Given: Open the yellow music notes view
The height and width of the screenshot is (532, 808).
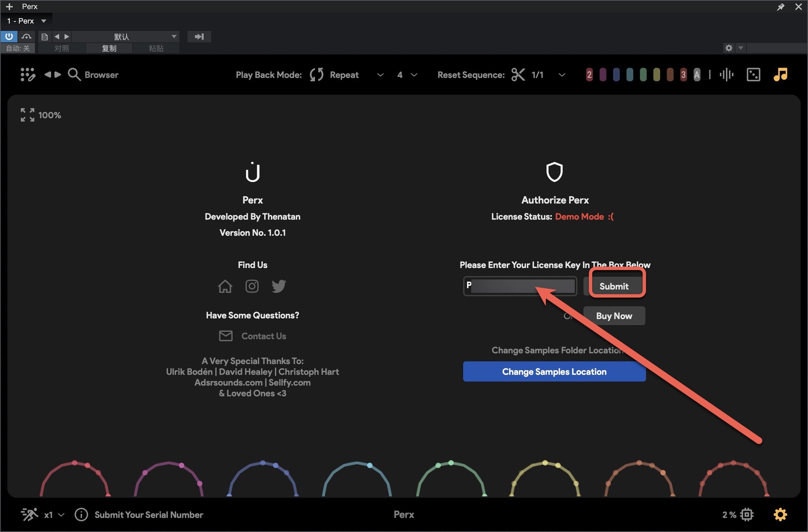Looking at the screenshot, I should pos(780,74).
